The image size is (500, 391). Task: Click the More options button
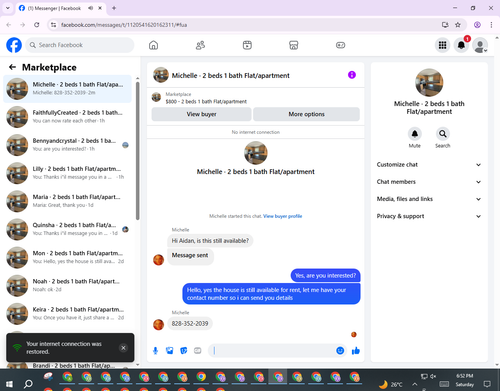coord(306,114)
